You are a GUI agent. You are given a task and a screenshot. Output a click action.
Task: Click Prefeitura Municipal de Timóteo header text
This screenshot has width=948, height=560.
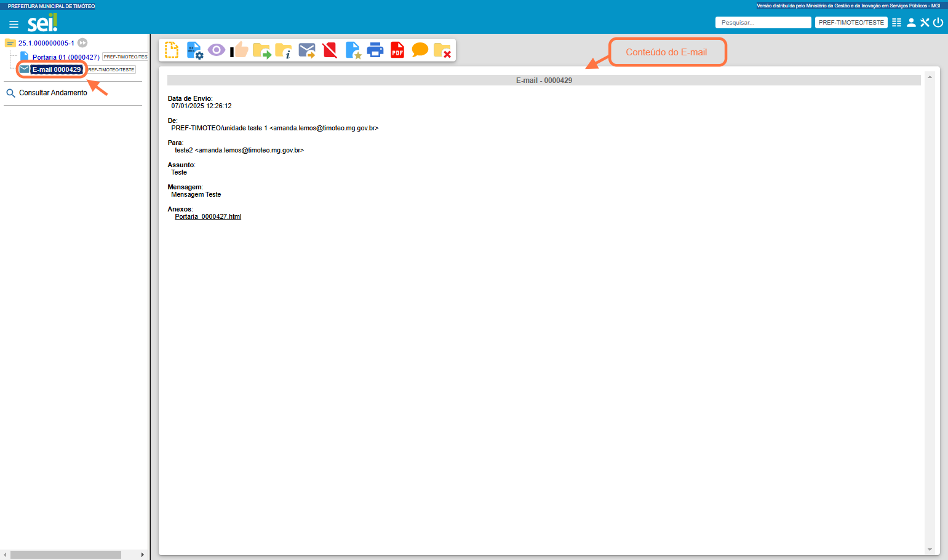pyautogui.click(x=51, y=6)
